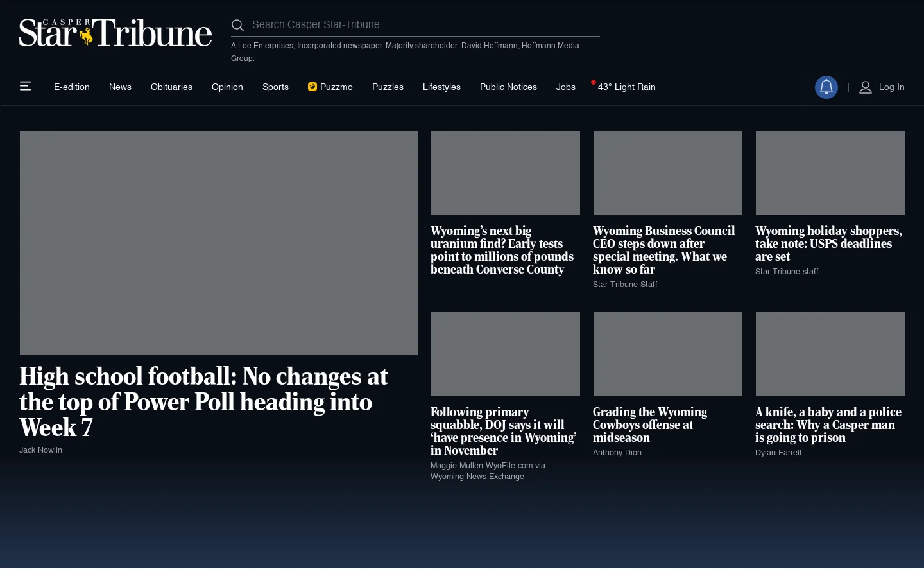The width and height of the screenshot is (924, 578).
Task: Click the user profile icon
Action: [x=866, y=87]
